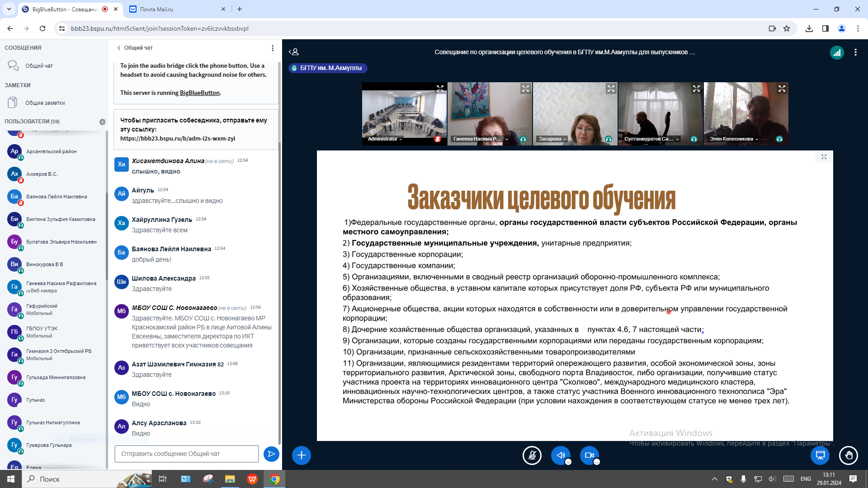Toggle the microphone mute button
Viewport: 868px width, 488px height.
point(532,455)
